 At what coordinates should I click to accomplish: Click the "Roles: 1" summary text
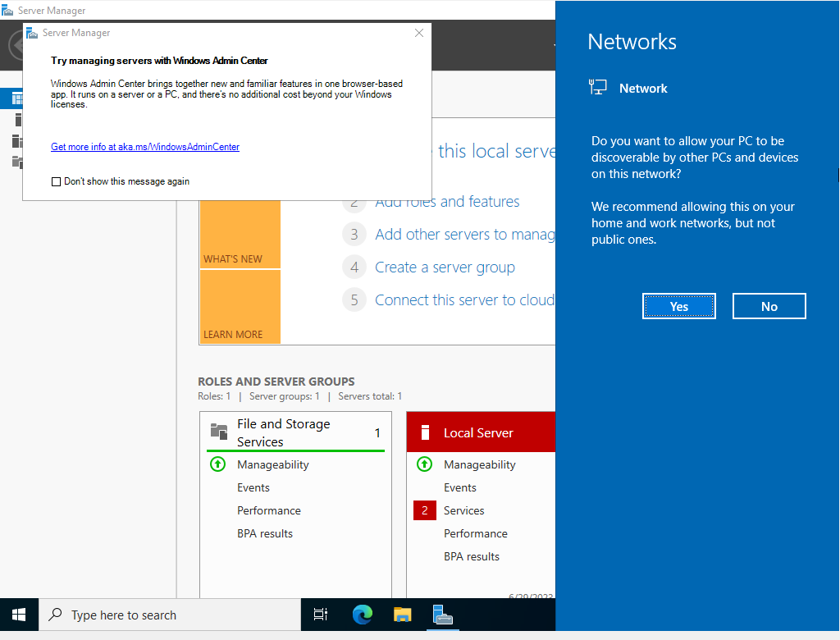coord(214,396)
